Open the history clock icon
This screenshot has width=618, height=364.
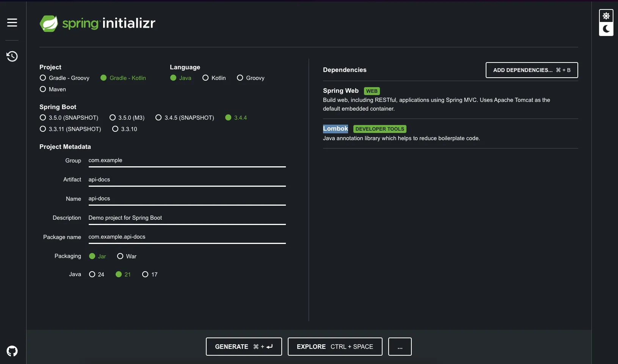(x=12, y=56)
